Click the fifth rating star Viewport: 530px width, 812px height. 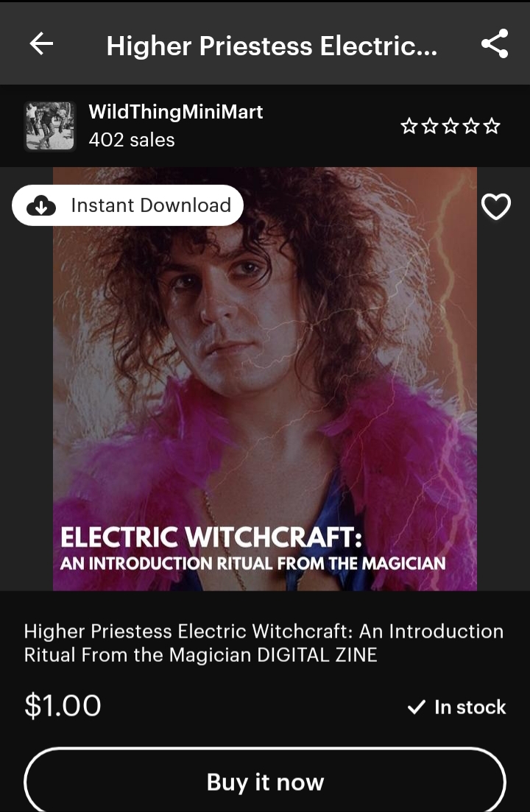(x=492, y=126)
